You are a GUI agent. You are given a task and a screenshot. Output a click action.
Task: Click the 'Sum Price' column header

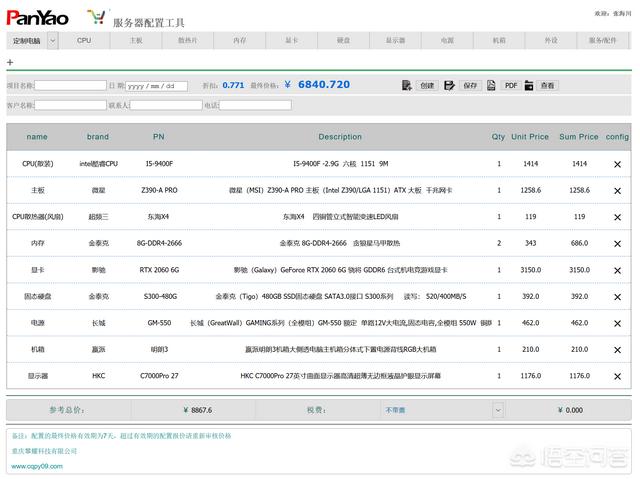tap(579, 137)
